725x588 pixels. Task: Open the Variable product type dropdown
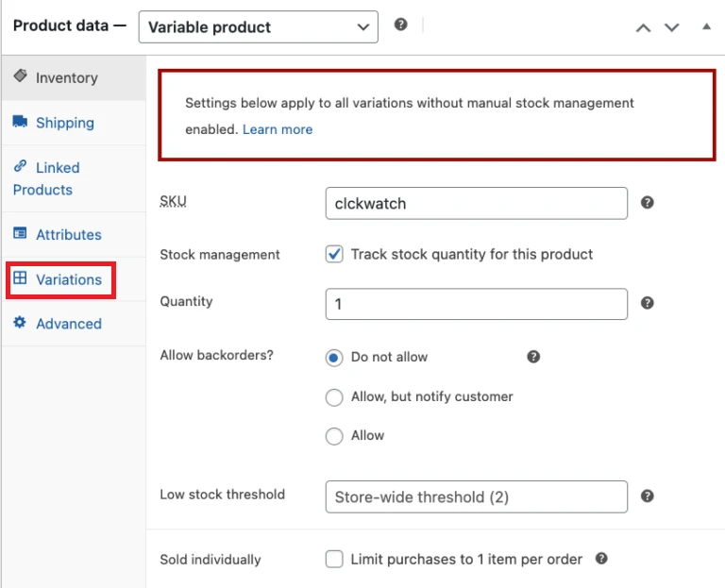[x=258, y=27]
